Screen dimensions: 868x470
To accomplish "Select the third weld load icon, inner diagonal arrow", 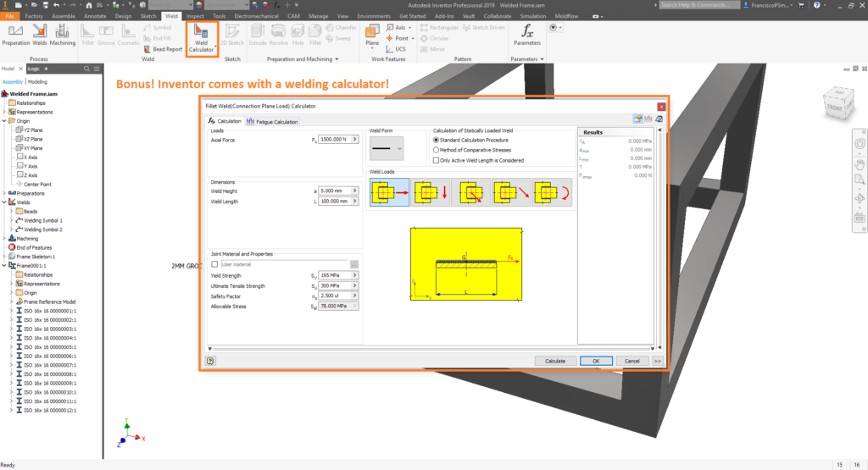I will tap(471, 192).
